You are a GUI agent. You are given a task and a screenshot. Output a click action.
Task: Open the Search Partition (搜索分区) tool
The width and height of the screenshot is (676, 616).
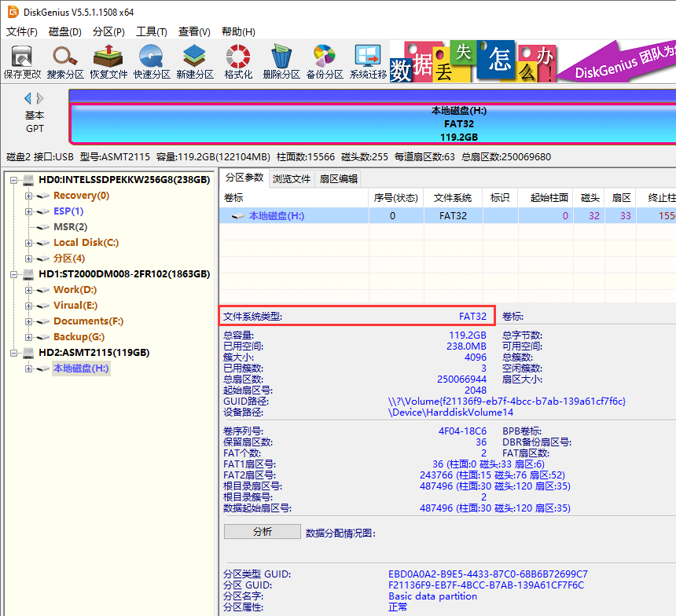[65, 62]
